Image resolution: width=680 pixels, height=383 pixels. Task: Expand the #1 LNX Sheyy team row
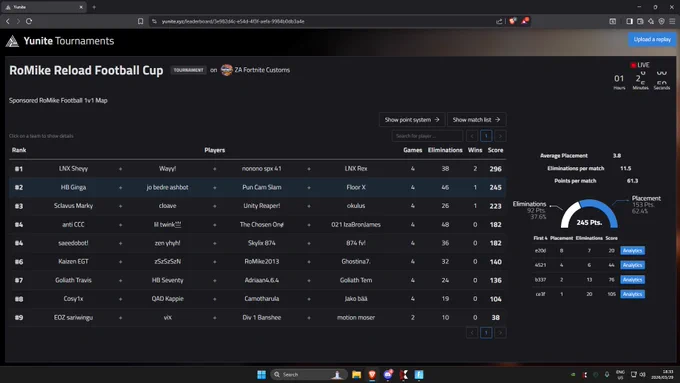(257, 169)
